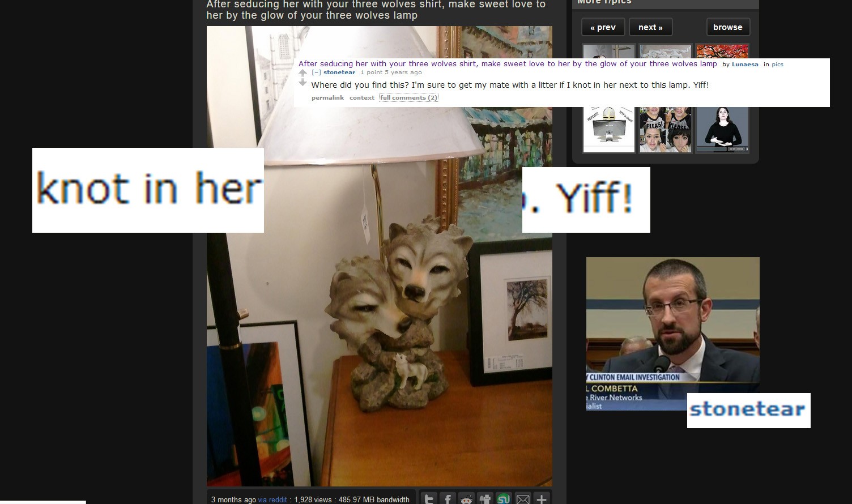Viewport: 852px width, 504px height.
Task: Open the comment's permalink
Action: (x=327, y=98)
